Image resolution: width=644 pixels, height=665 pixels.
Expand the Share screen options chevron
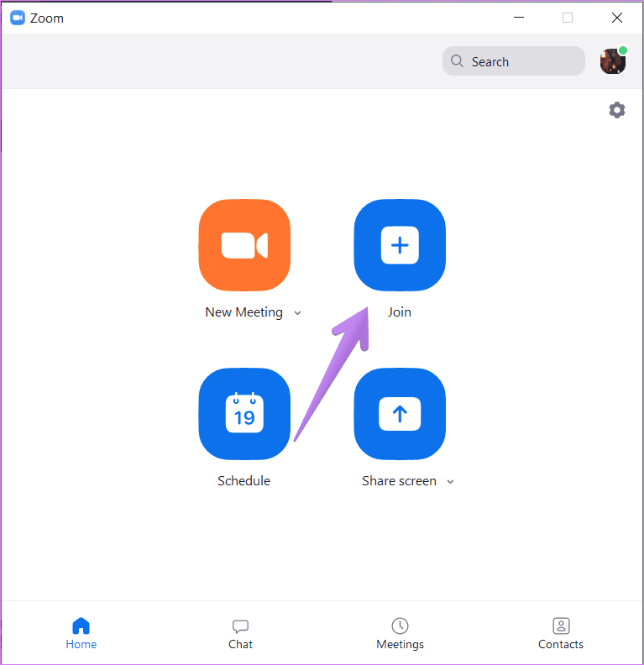tap(450, 482)
